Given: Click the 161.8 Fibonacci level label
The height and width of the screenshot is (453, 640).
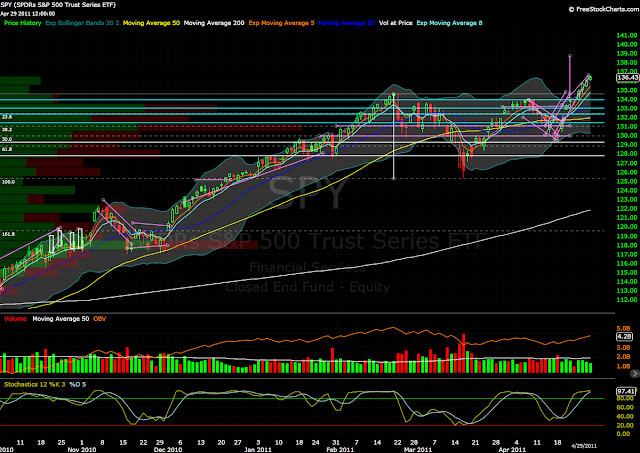Looking at the screenshot, I should [8, 234].
